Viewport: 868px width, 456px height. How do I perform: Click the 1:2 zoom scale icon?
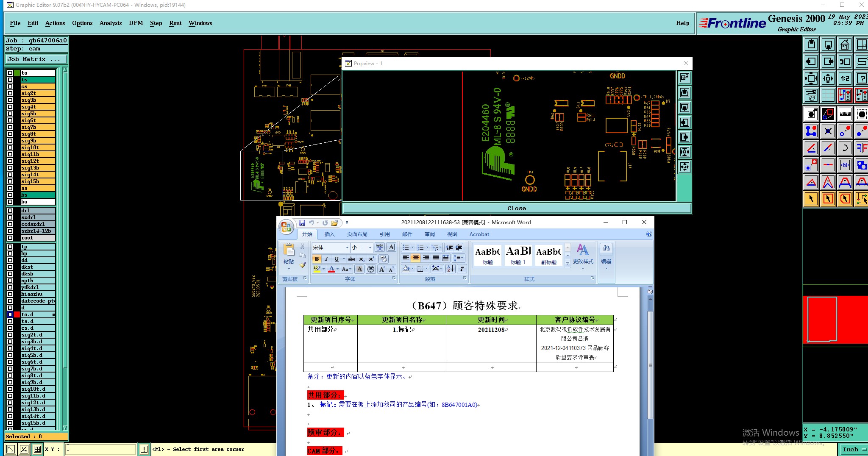pyautogui.click(x=845, y=78)
